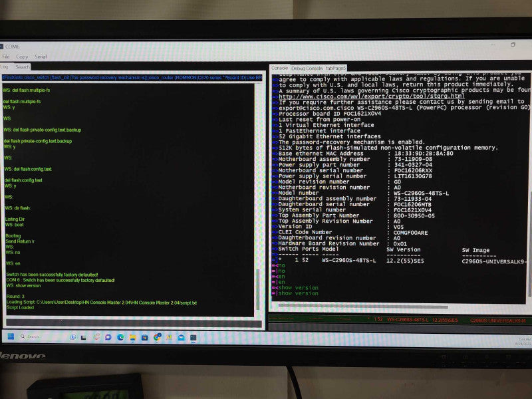Image resolution: width=532 pixels, height=399 pixels.
Task: Click the 'Round: 3' log line
Action: click(x=15, y=297)
